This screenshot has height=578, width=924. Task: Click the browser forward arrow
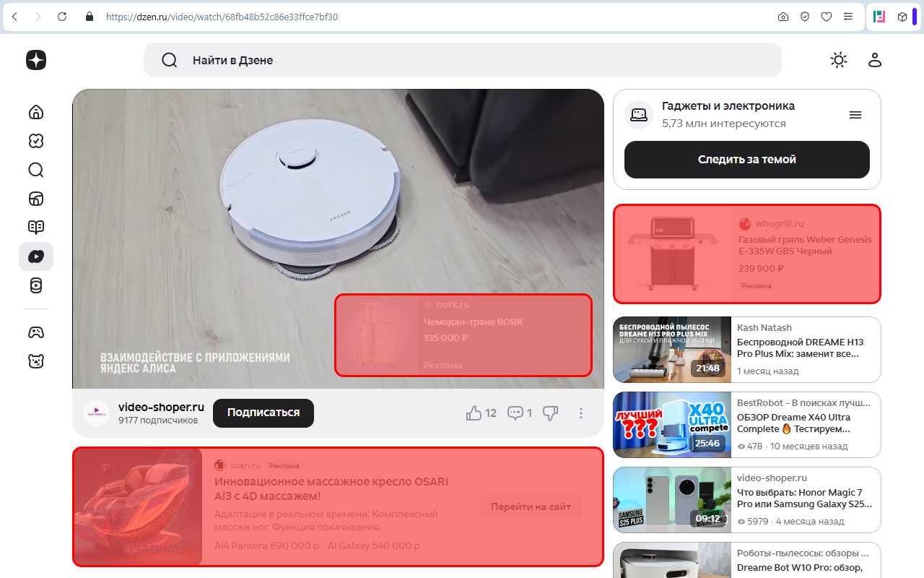38,17
